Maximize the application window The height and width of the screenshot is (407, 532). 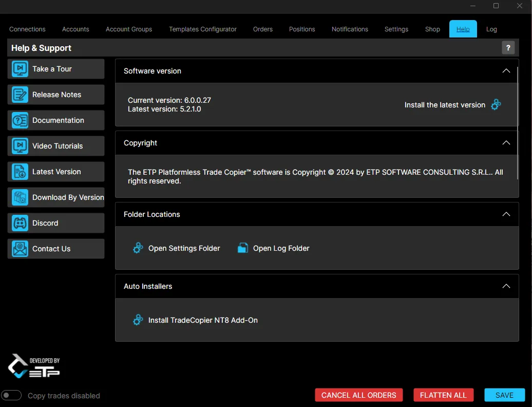point(496,6)
